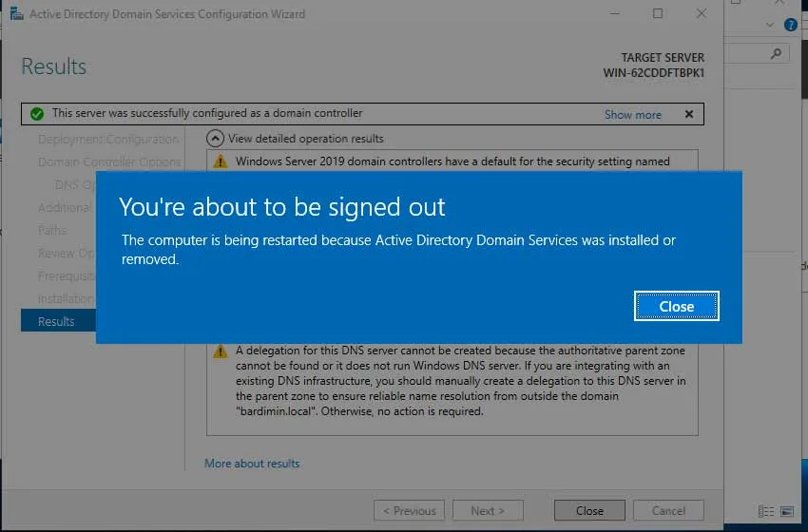
Task: Select Deployment Configuration step
Action: click(107, 139)
